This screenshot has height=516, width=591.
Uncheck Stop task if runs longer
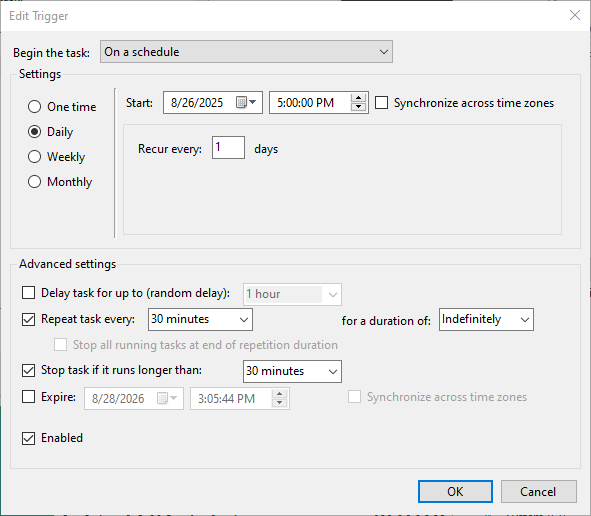(29, 370)
